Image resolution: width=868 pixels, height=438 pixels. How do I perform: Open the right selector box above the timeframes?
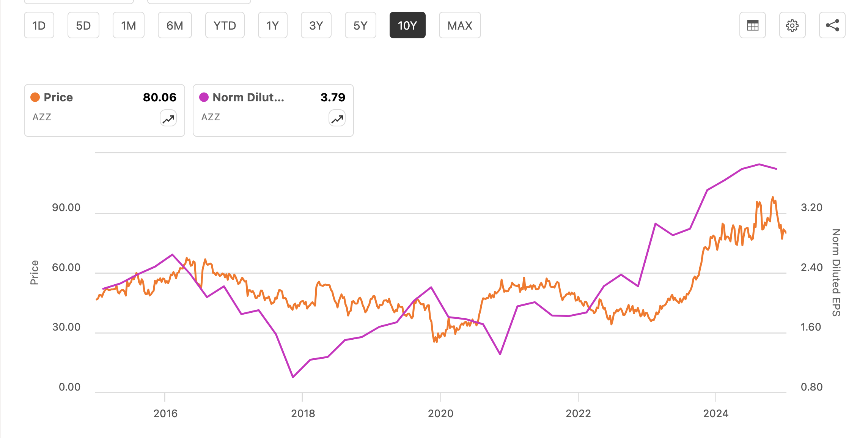(x=199, y=2)
